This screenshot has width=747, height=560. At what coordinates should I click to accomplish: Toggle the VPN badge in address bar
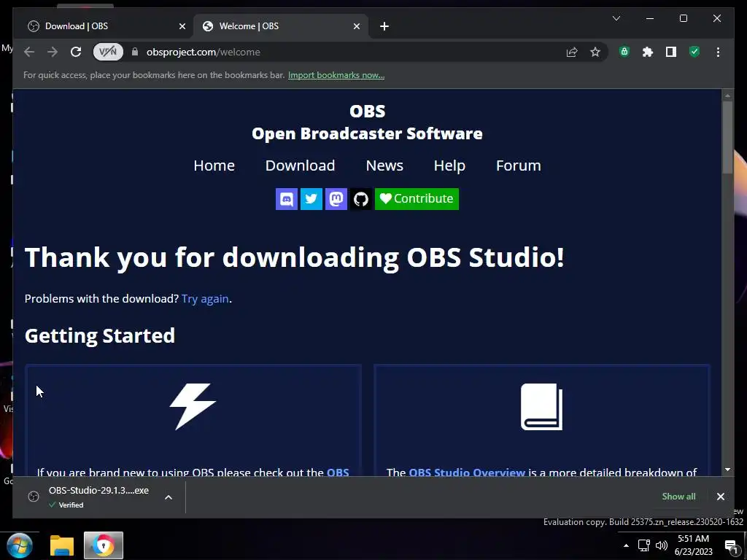[x=108, y=52]
